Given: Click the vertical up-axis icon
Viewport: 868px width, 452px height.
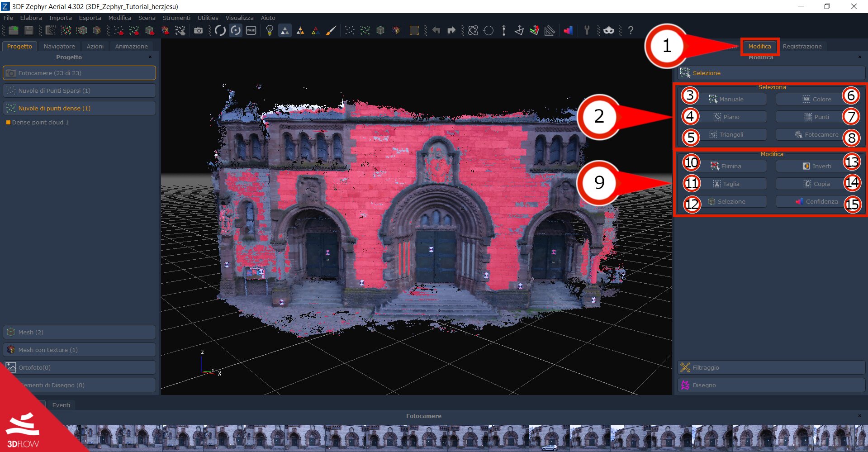Looking at the screenshot, I should coord(504,30).
